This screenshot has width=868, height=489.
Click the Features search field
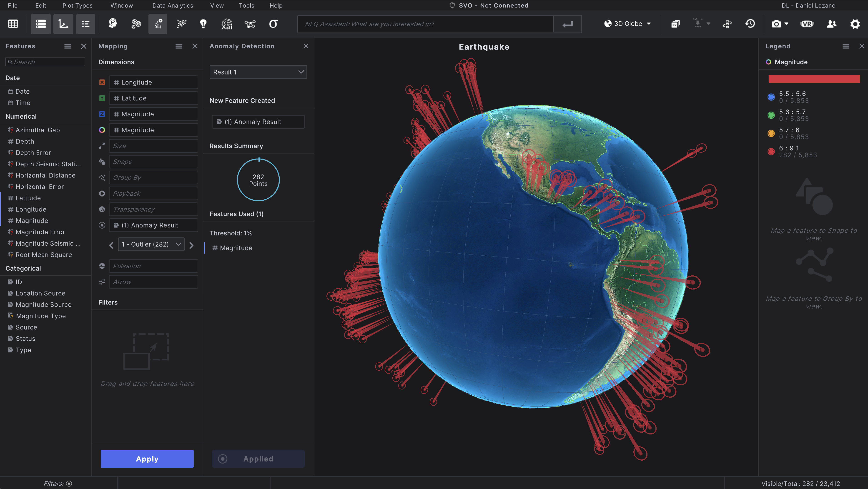[x=45, y=62]
